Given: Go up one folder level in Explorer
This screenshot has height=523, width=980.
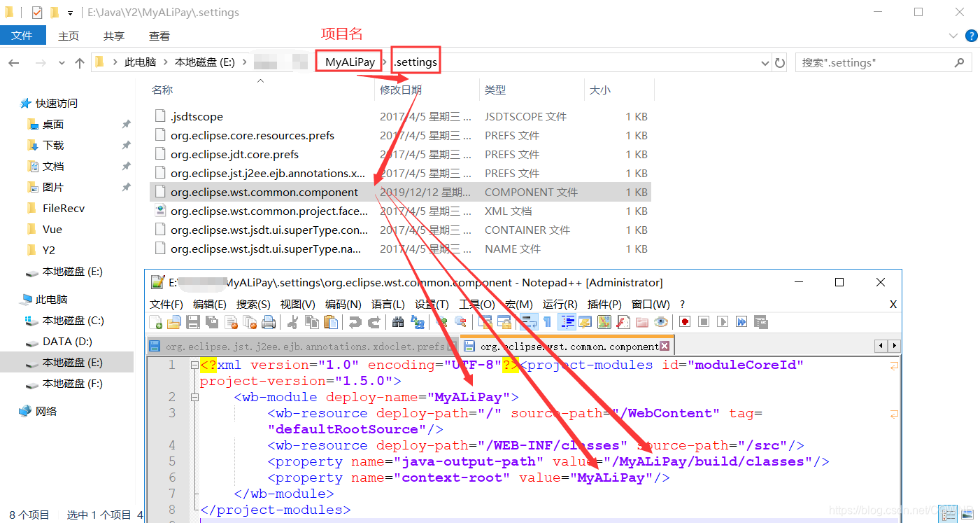Looking at the screenshot, I should (x=80, y=63).
